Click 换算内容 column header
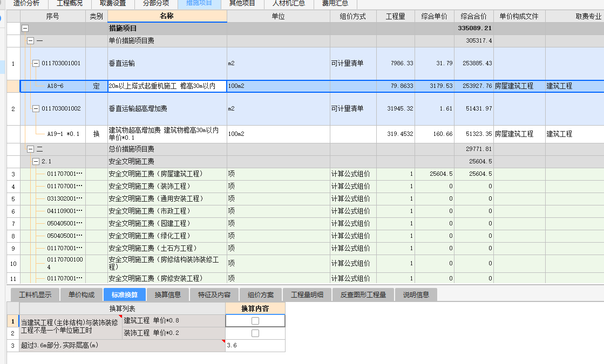Screen dimensions: 604x364 255,308
